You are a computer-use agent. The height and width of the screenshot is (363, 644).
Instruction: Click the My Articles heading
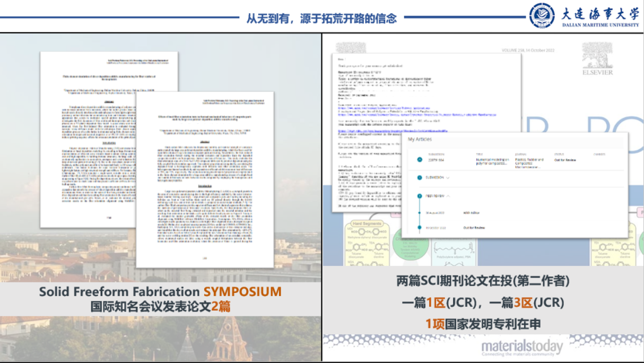420,140
